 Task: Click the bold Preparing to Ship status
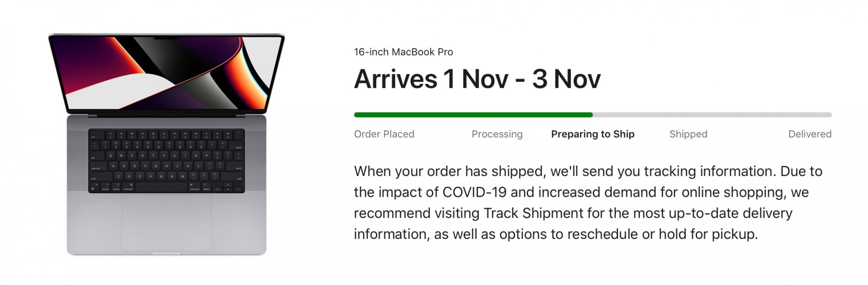[x=592, y=134]
